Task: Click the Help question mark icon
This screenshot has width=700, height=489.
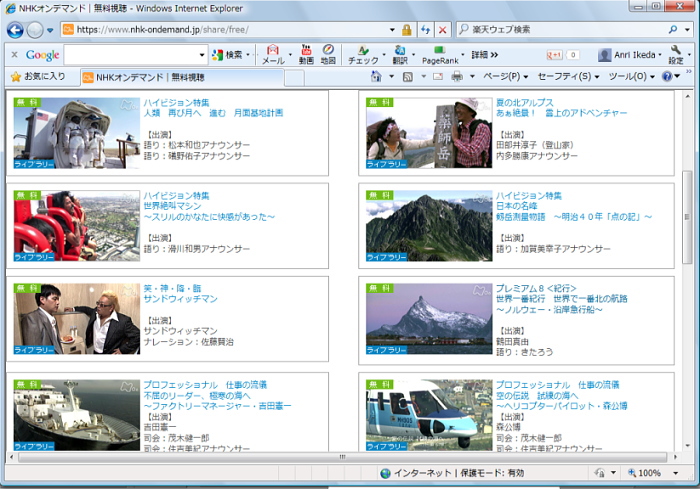Action: coord(667,76)
